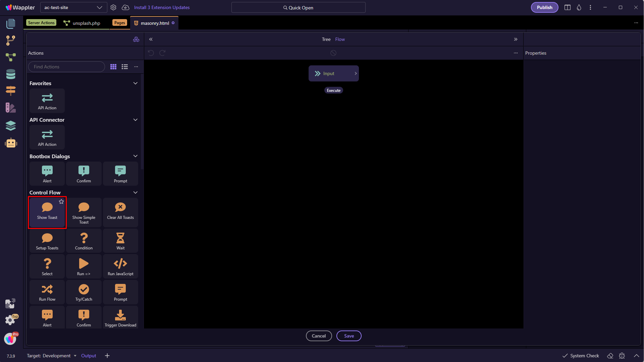Screen dimensions: 644x362
Task: Select the Clear All Toasts action
Action: pos(120,212)
